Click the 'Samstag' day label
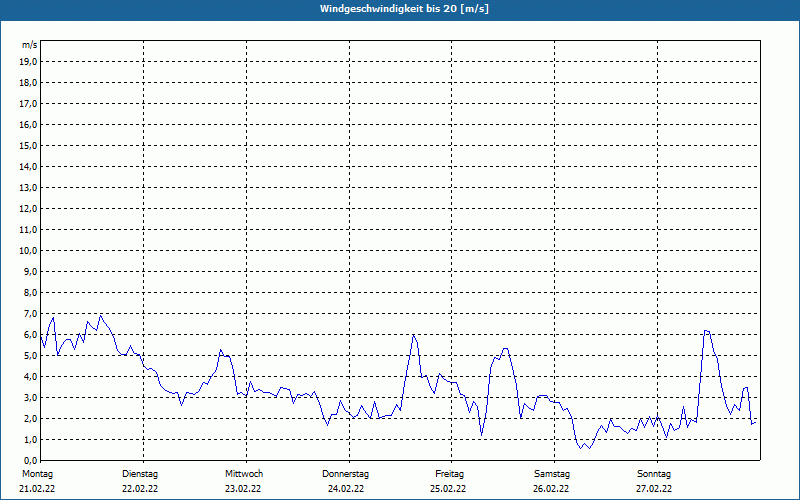Viewport: 800px width, 500px height. click(552, 474)
